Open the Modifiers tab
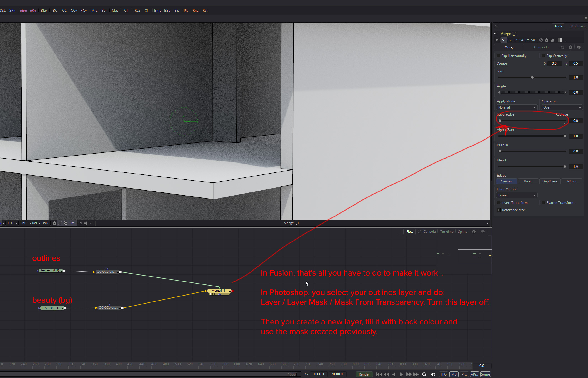This screenshot has width=588, height=378. tap(576, 26)
